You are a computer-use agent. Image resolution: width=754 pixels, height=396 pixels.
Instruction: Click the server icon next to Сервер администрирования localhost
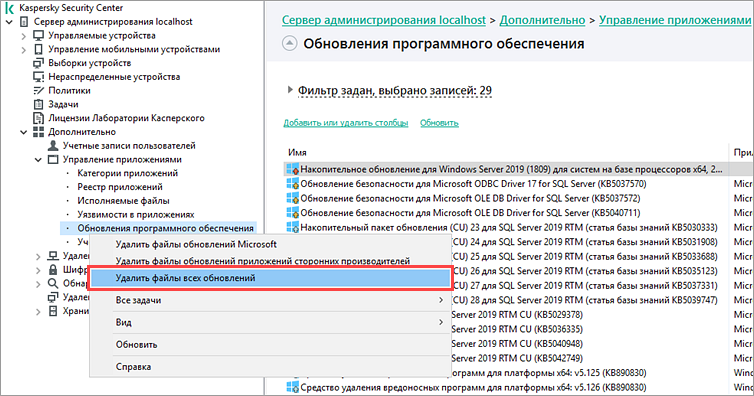[24, 22]
